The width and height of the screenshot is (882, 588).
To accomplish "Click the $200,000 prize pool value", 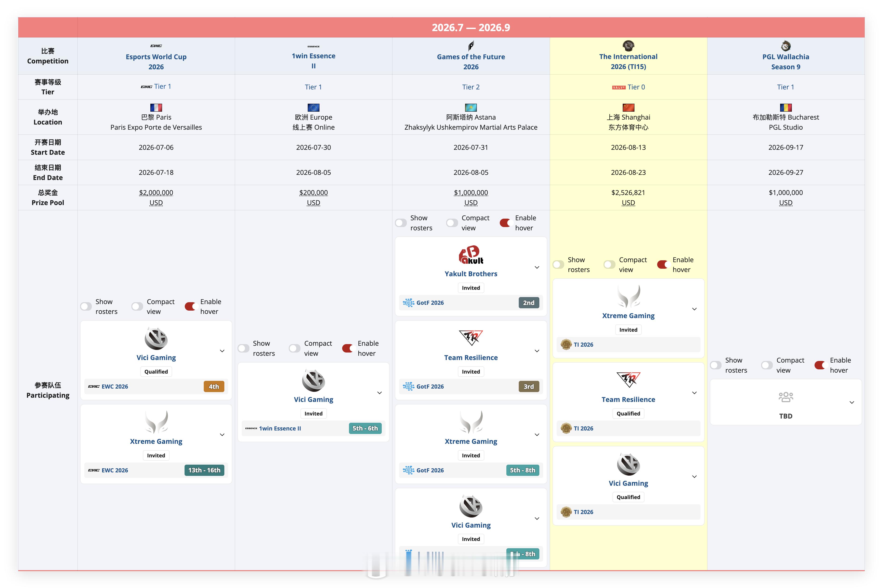I will tap(314, 193).
